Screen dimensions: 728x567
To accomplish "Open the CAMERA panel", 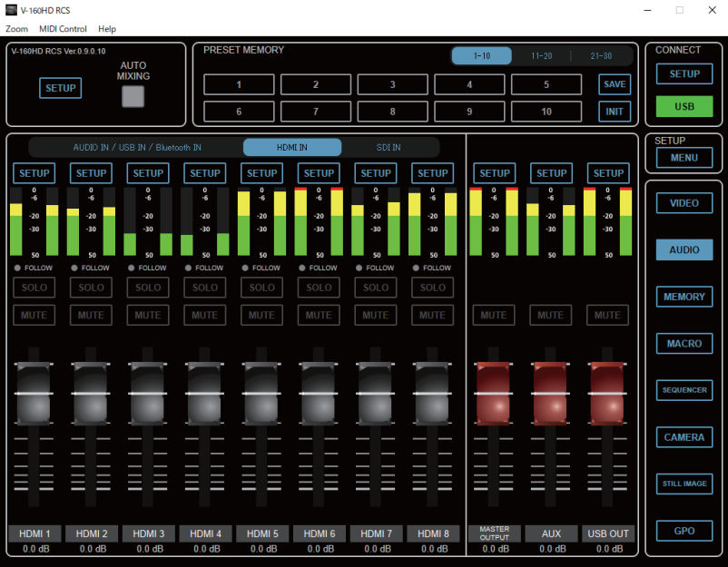I will (684, 437).
